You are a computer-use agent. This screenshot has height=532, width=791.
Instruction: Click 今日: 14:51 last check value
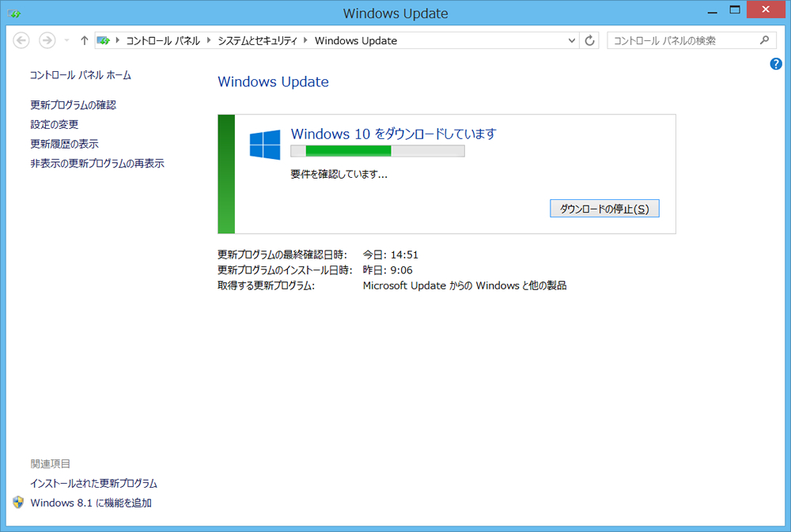point(391,255)
